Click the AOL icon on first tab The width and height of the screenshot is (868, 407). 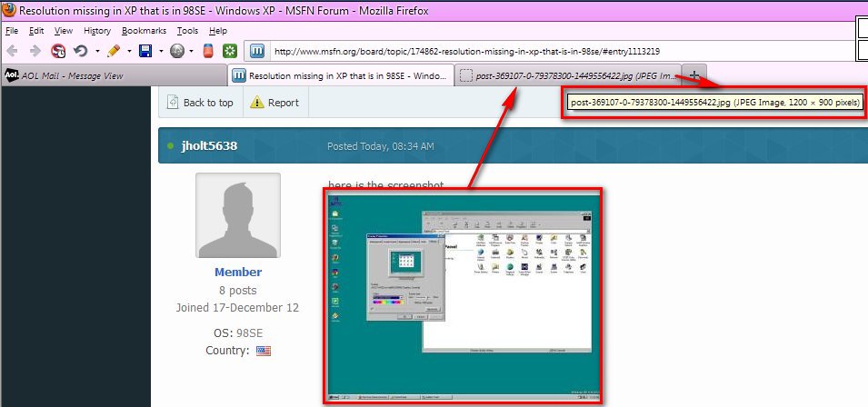pyautogui.click(x=12, y=75)
